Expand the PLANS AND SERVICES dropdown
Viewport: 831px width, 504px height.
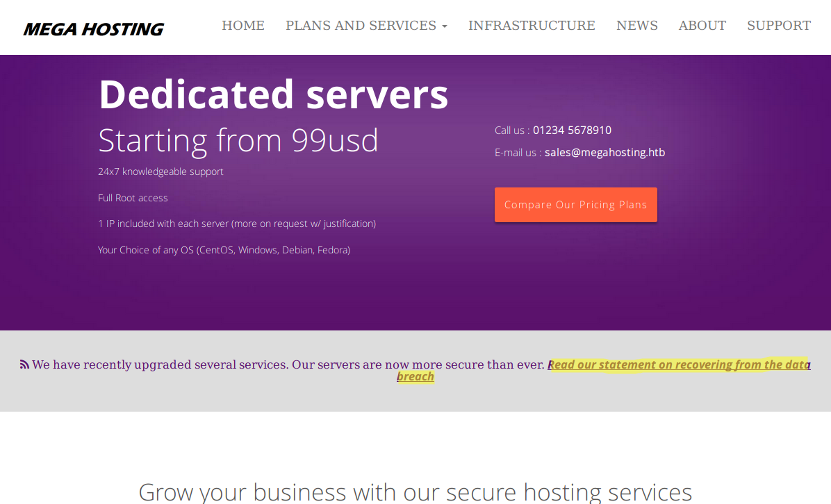(366, 26)
